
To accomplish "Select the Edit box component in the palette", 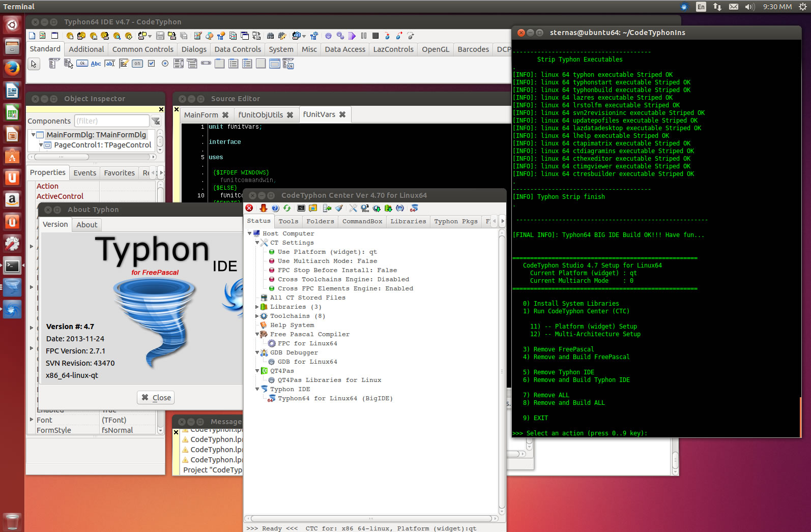I will [109, 64].
